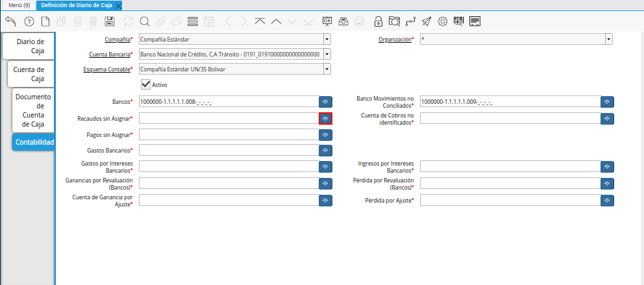Toggle the Activo checkbox

[145, 84]
